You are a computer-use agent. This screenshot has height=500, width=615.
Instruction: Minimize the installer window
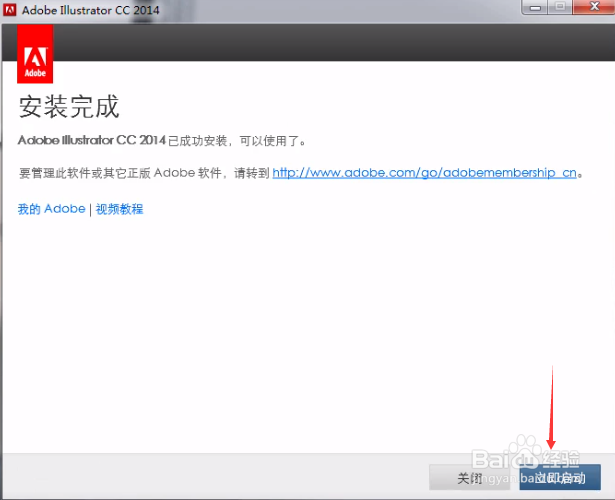pos(535,7)
